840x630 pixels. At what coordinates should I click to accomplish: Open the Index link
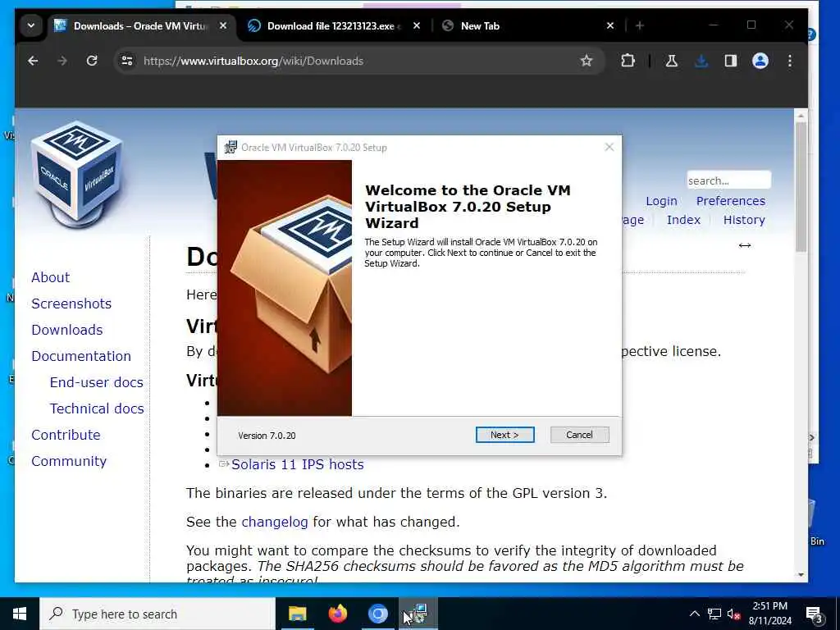[683, 220]
